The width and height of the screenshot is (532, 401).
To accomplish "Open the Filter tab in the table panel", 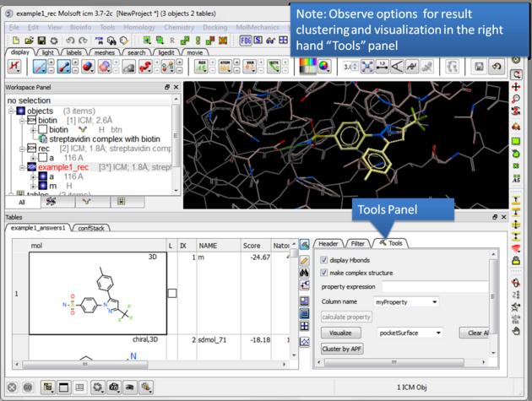I will click(x=358, y=243).
